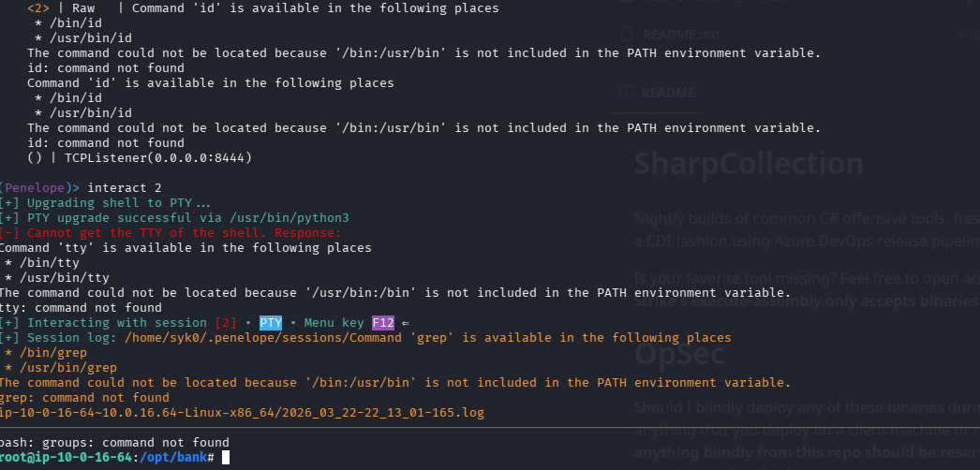Click the OpSec heading in the background page

[x=680, y=354]
